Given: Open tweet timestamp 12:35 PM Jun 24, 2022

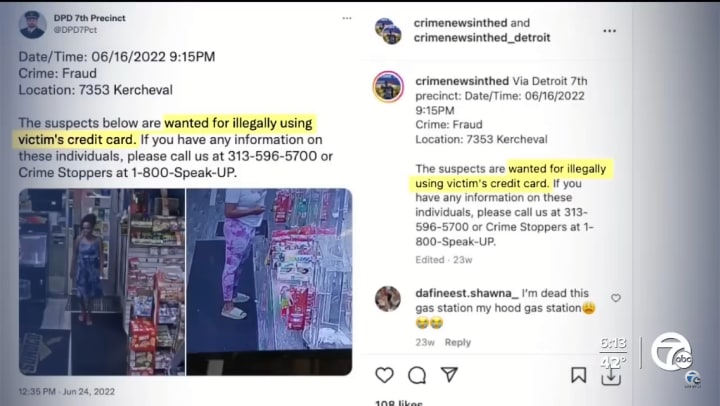Looking at the screenshot, I should click(67, 392).
